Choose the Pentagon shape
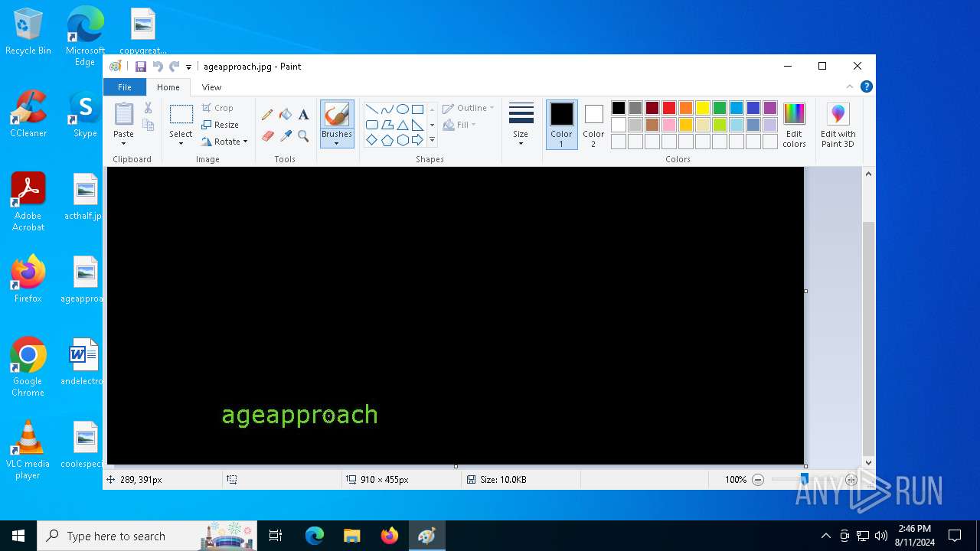 coord(387,140)
